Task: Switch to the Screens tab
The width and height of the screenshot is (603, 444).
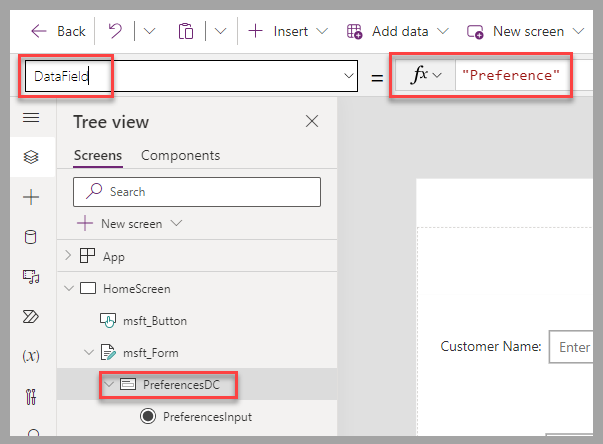Action: 98,155
